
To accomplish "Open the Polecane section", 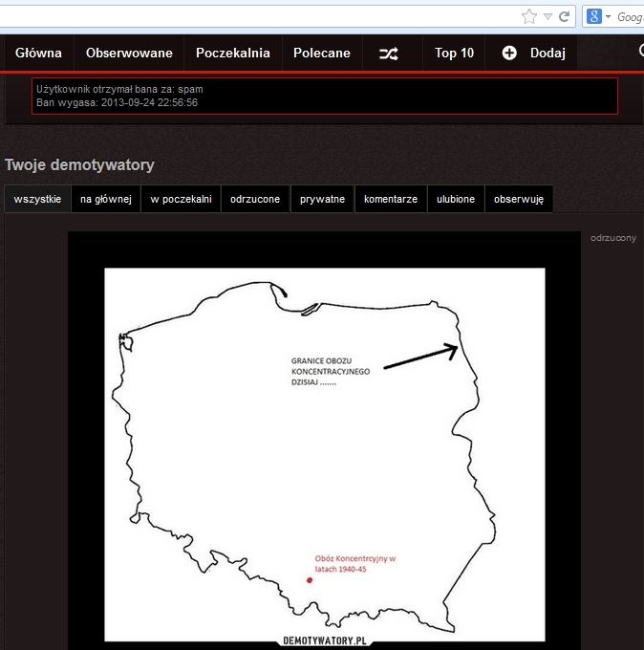I will click(x=322, y=54).
